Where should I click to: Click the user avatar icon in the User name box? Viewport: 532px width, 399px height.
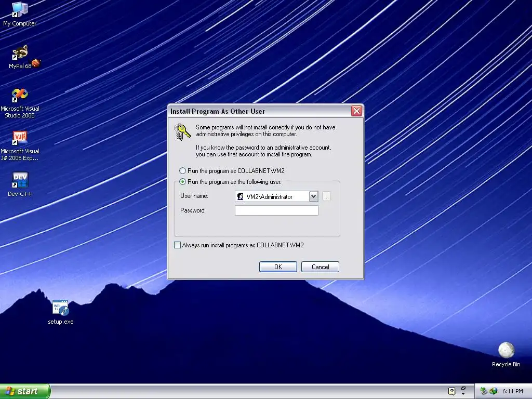[240, 196]
